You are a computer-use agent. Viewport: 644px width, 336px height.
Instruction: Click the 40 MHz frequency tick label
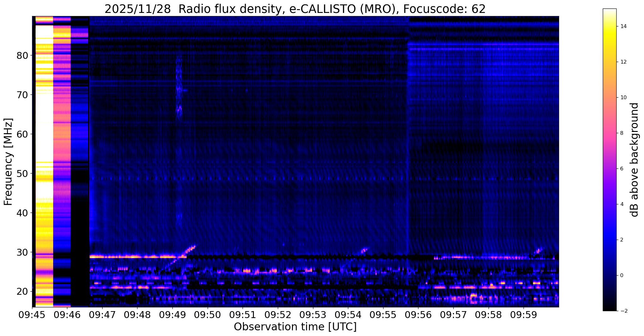click(22, 213)
